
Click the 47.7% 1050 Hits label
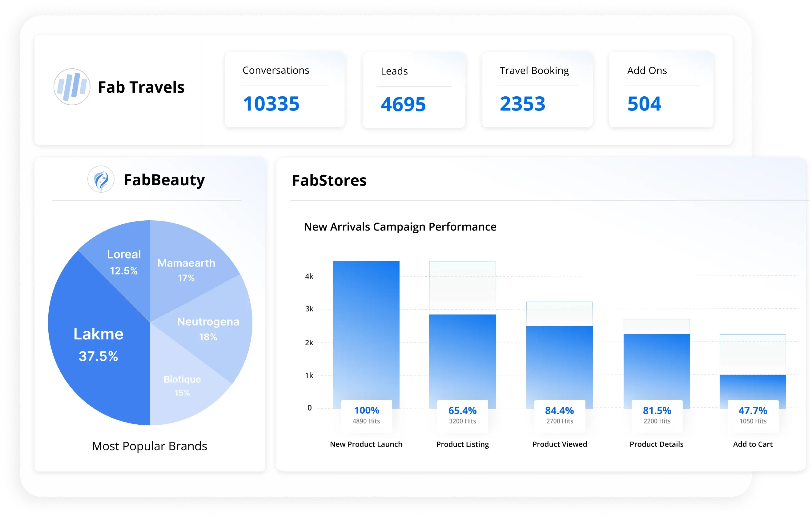point(753,415)
